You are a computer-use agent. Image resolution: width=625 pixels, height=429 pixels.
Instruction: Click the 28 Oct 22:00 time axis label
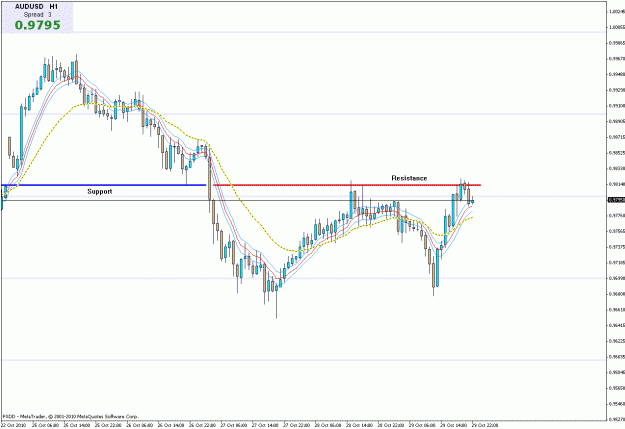coord(391,425)
